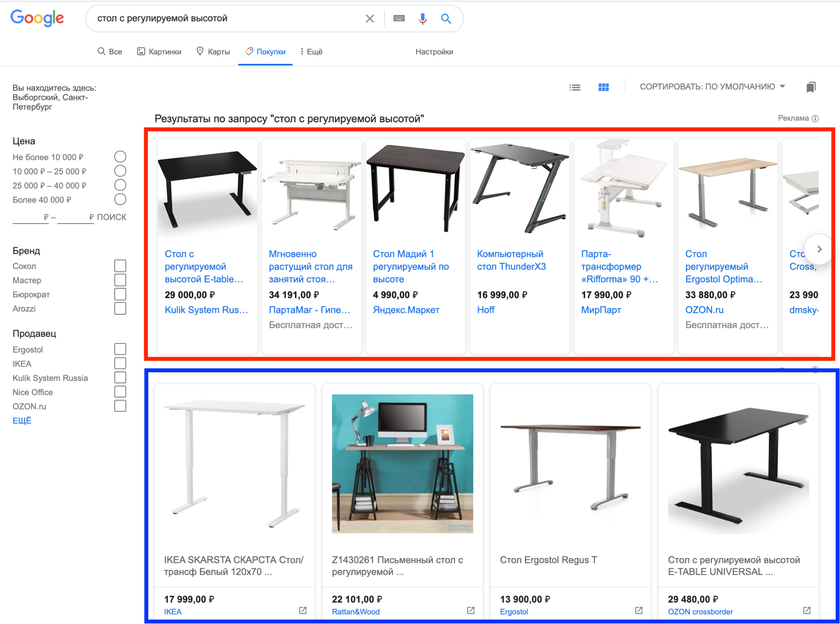Click the IKEA seller link under 17 999,00 ₽

pyautogui.click(x=173, y=612)
